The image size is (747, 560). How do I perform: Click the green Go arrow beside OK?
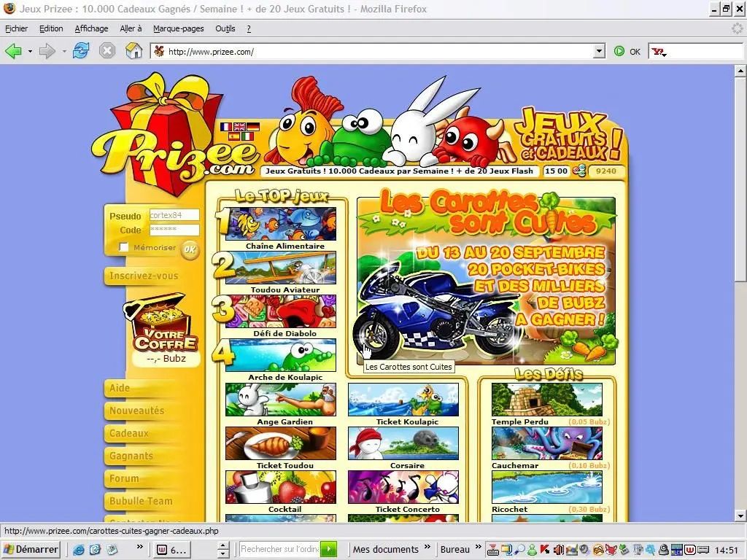click(x=619, y=51)
